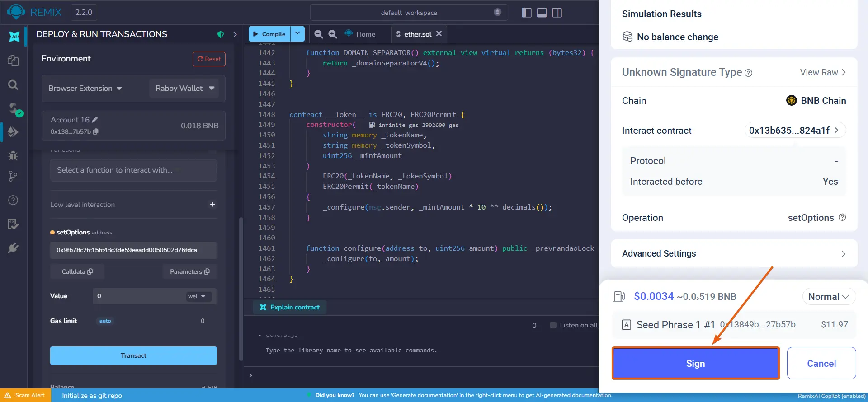
Task: Click the Sign button
Action: 695,363
